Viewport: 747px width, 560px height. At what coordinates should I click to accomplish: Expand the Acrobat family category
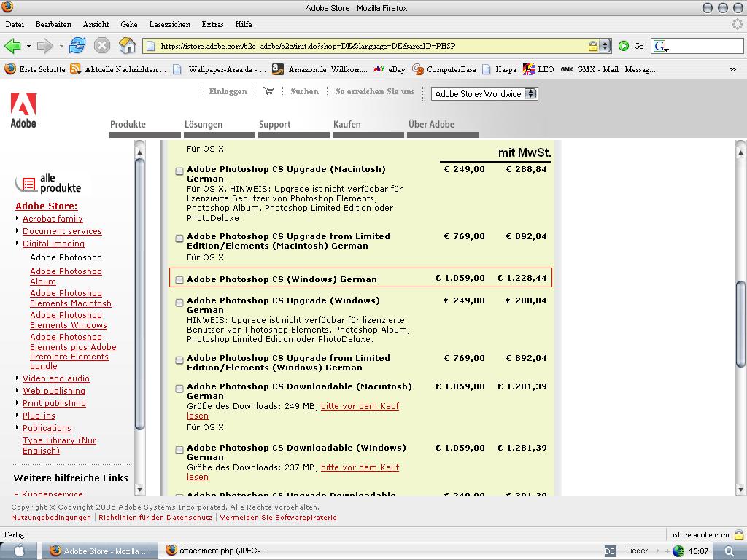tap(18, 218)
